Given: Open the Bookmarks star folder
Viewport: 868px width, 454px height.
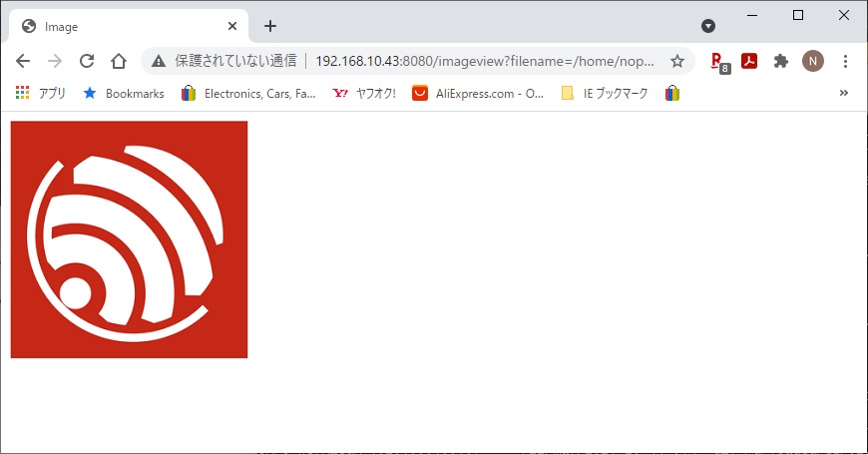Looking at the screenshot, I should [124, 93].
